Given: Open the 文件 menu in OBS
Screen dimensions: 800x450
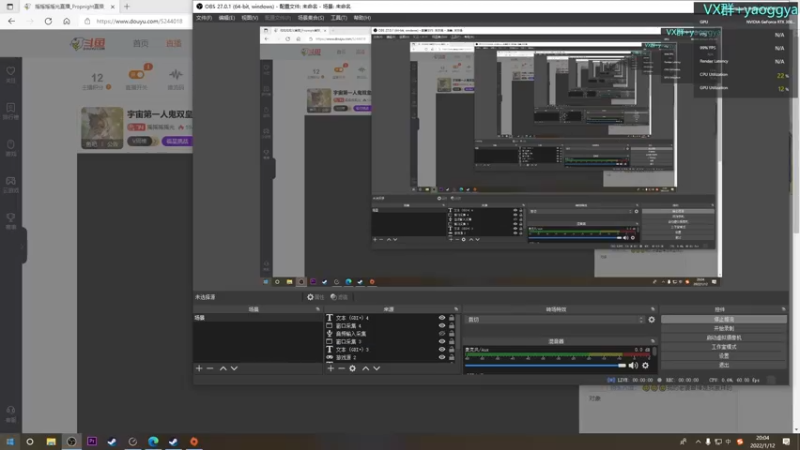Looking at the screenshot, I should 204,18.
